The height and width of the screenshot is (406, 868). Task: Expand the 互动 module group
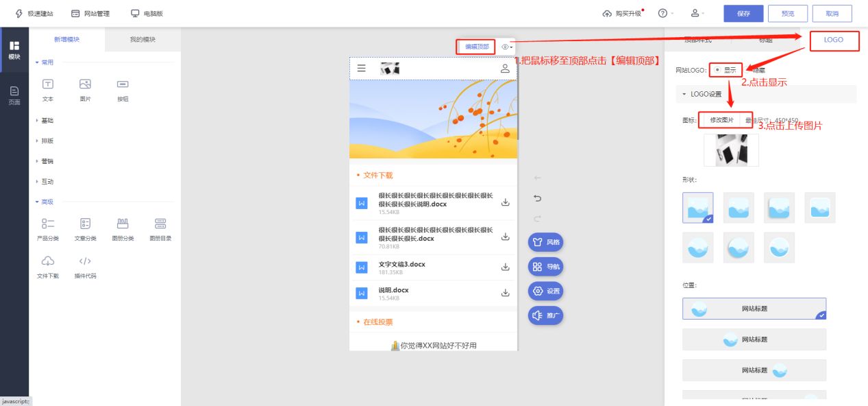[x=45, y=182]
